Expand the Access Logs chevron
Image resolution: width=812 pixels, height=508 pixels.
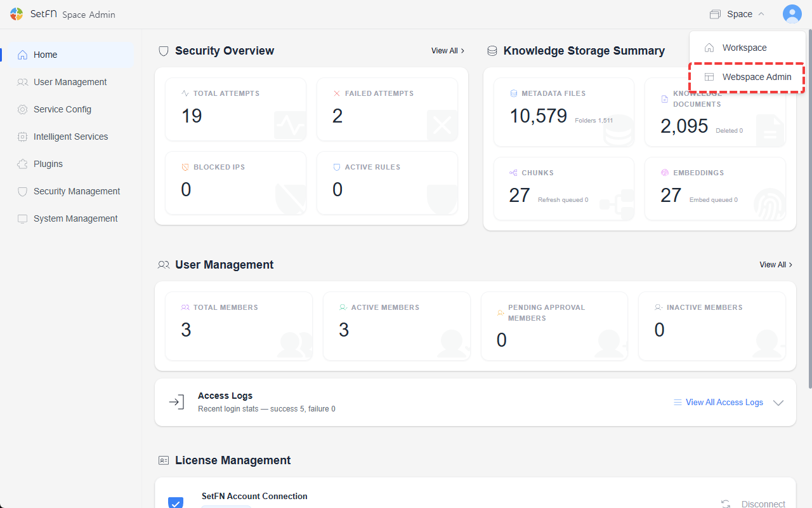(779, 403)
